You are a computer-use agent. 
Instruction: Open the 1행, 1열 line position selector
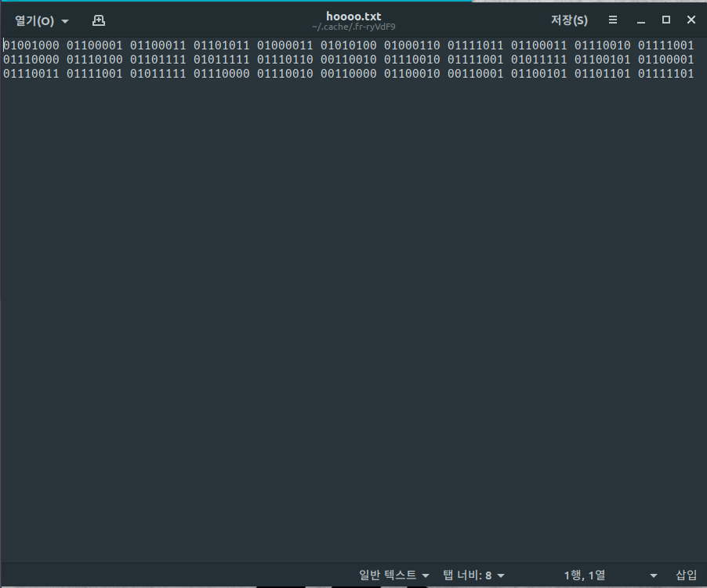point(610,575)
